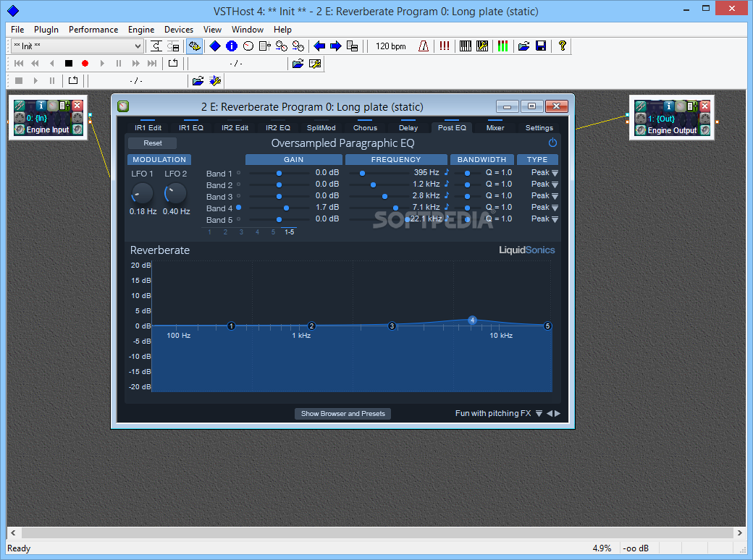
Task: Select band view 3
Action: (x=241, y=232)
